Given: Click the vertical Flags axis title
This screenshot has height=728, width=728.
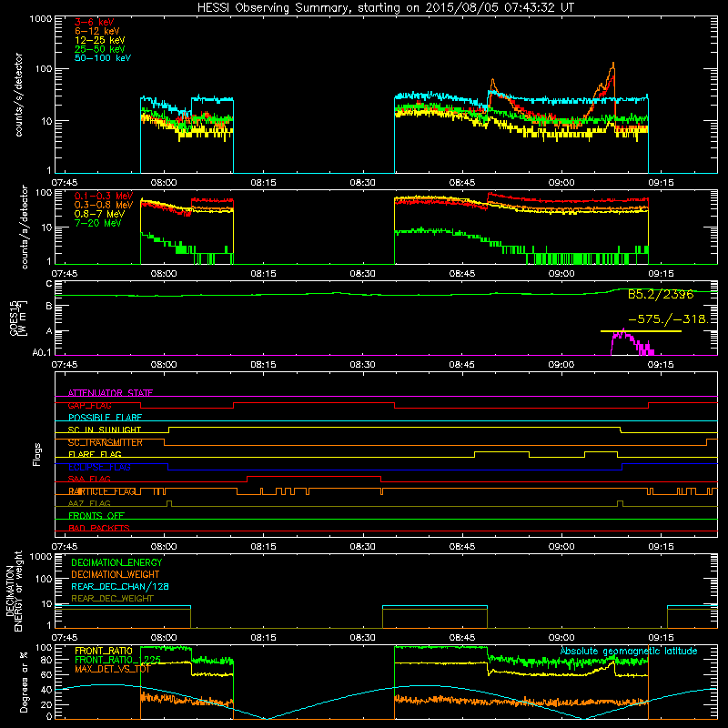Looking at the screenshot, I should point(37,454).
